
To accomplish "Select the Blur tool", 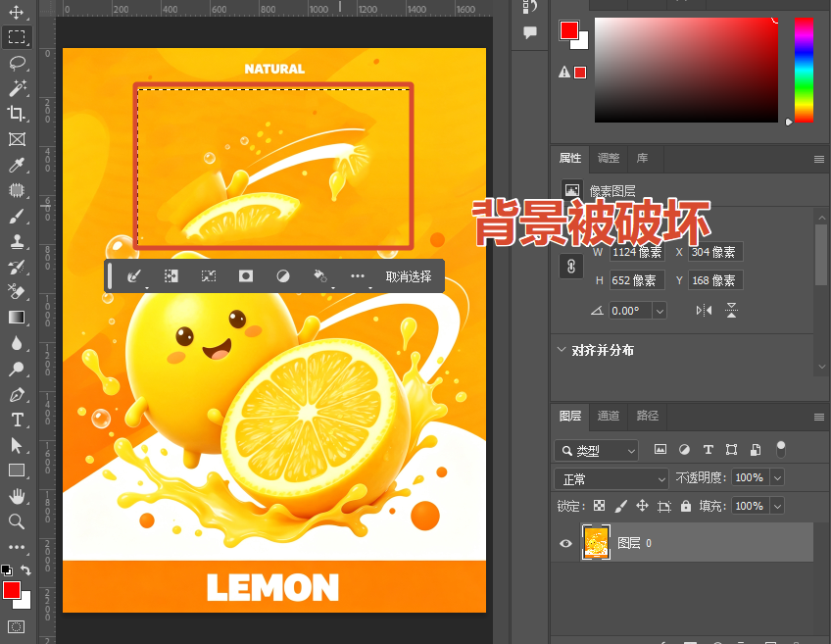I will (17, 343).
